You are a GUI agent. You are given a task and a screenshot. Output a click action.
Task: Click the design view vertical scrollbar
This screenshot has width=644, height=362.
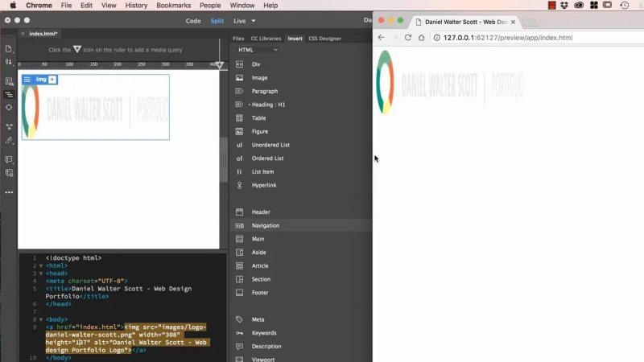224,159
